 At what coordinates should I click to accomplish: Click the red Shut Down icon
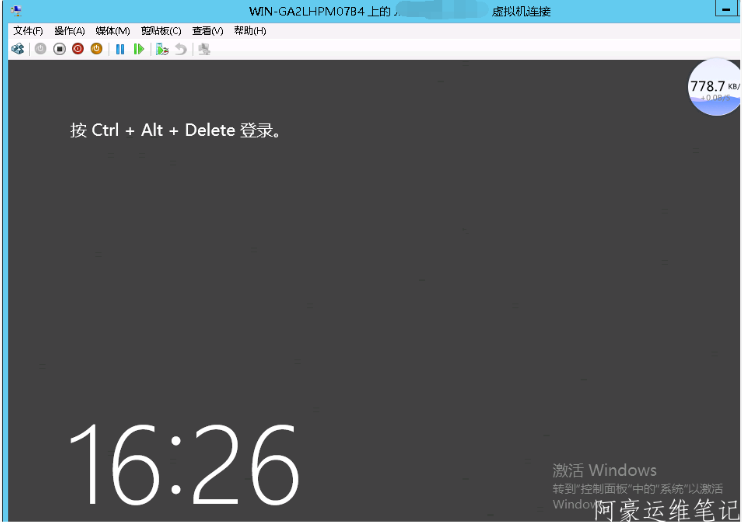78,48
